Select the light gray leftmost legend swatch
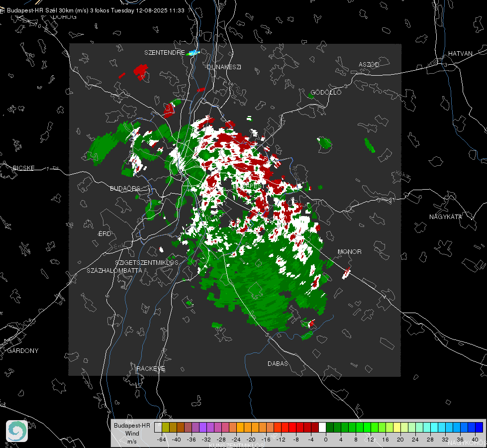Image resolution: width=487 pixels, height=448 pixels. (158, 428)
